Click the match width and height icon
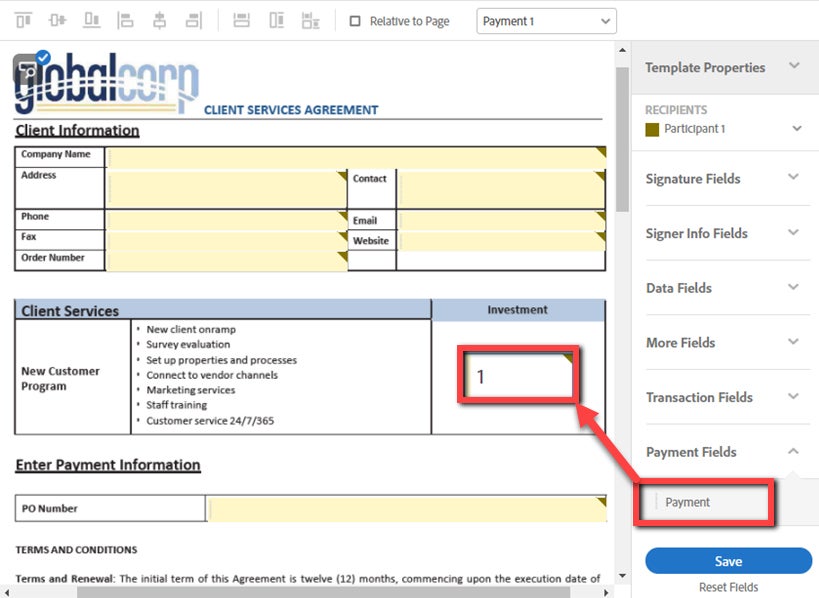The height and width of the screenshot is (598, 819). point(311,21)
